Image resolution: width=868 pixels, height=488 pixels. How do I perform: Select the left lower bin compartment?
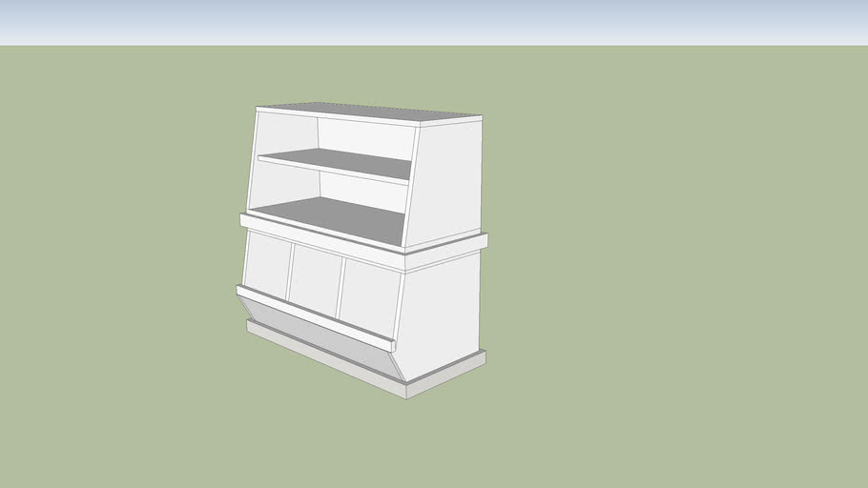point(267,261)
